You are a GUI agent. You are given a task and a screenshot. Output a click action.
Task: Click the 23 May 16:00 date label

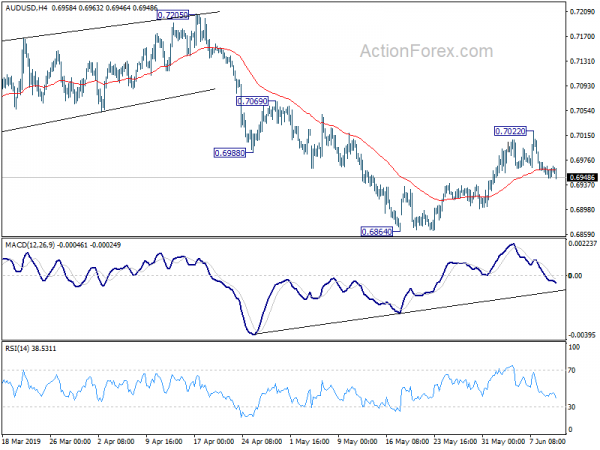click(455, 441)
